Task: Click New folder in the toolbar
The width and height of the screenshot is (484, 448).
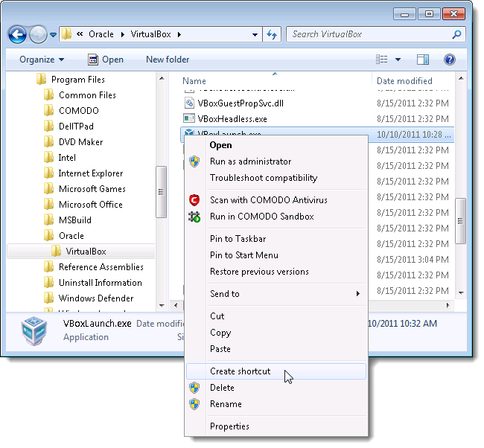Action: pyautogui.click(x=168, y=60)
